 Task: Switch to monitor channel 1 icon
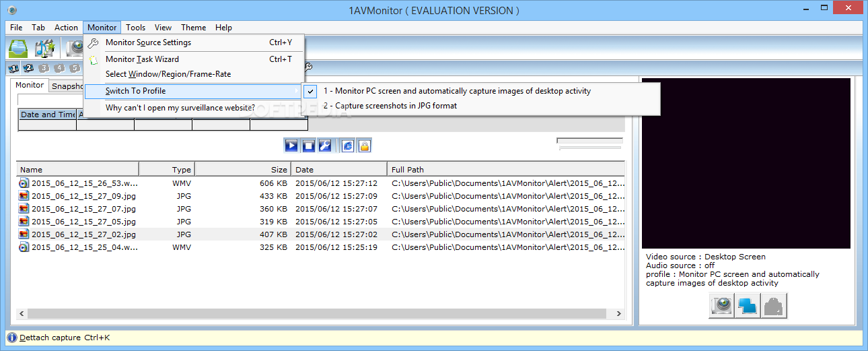pos(13,68)
